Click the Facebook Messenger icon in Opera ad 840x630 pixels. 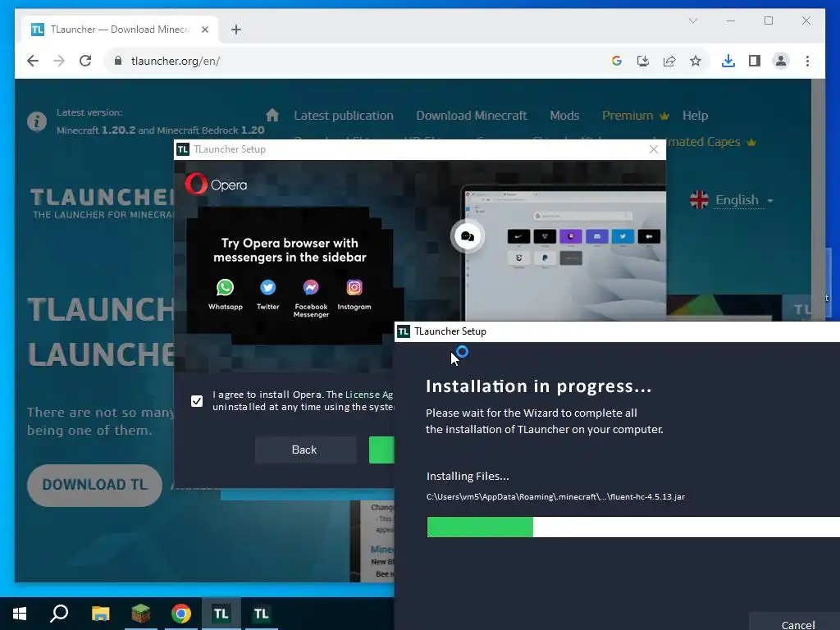pyautogui.click(x=311, y=288)
